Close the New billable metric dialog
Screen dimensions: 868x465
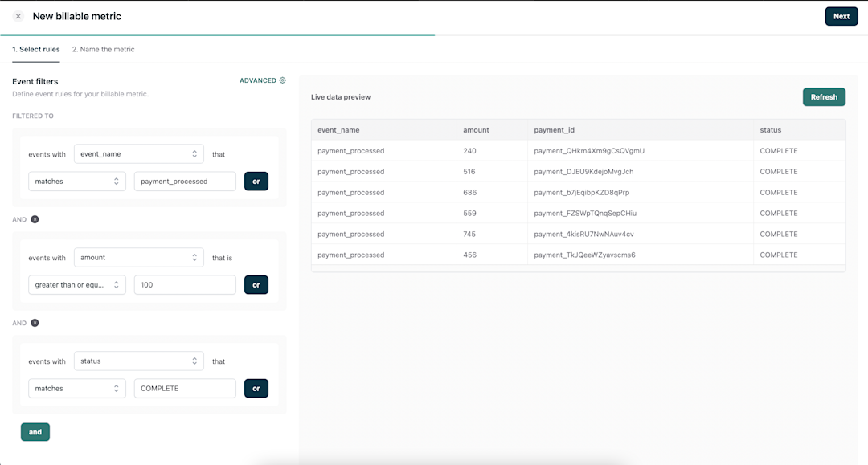(18, 16)
